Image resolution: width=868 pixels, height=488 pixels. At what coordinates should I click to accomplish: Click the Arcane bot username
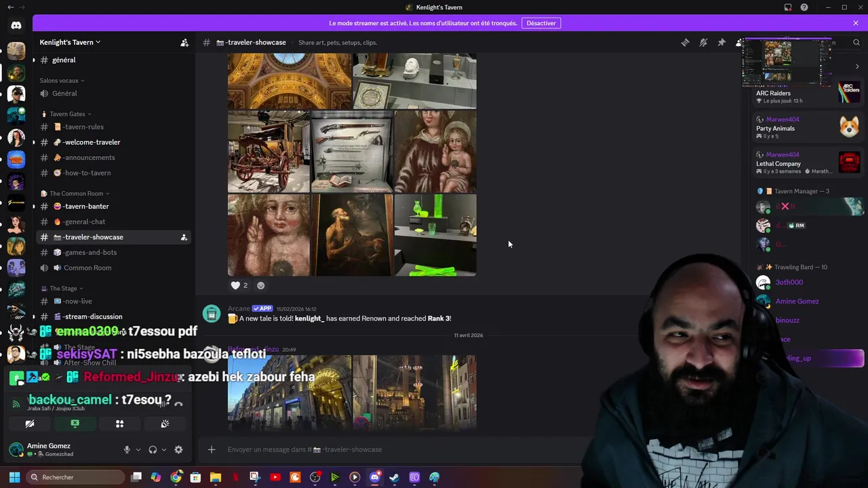[x=239, y=308]
